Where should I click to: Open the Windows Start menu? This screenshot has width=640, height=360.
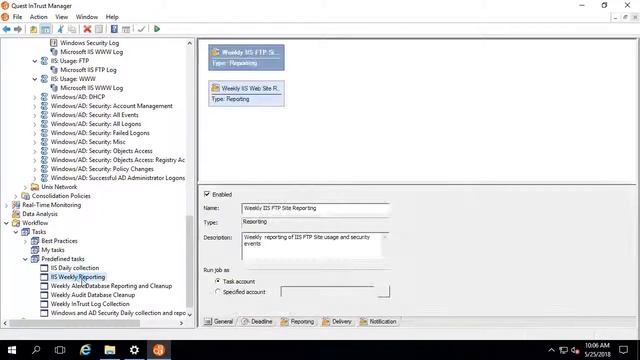click(12, 350)
